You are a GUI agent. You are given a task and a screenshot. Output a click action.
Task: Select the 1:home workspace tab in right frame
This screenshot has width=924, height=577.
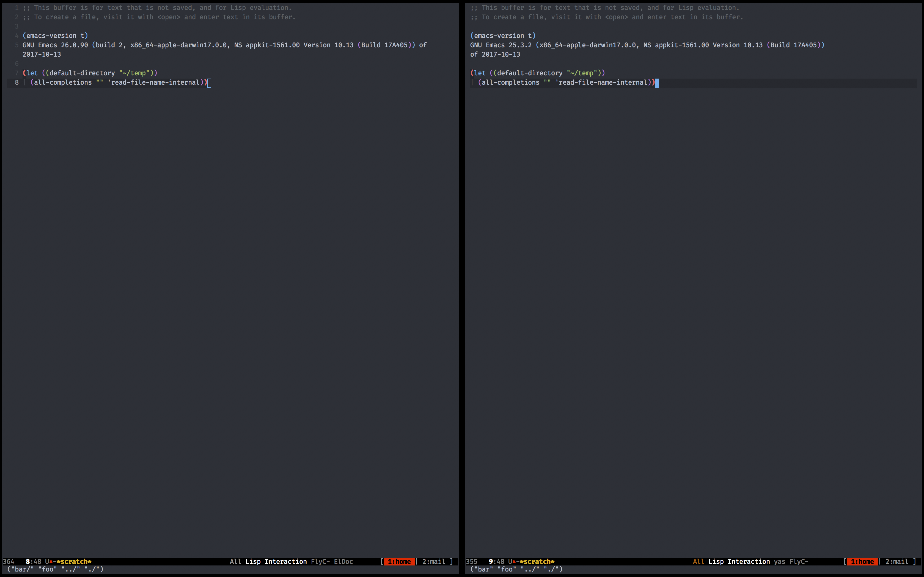coord(862,561)
